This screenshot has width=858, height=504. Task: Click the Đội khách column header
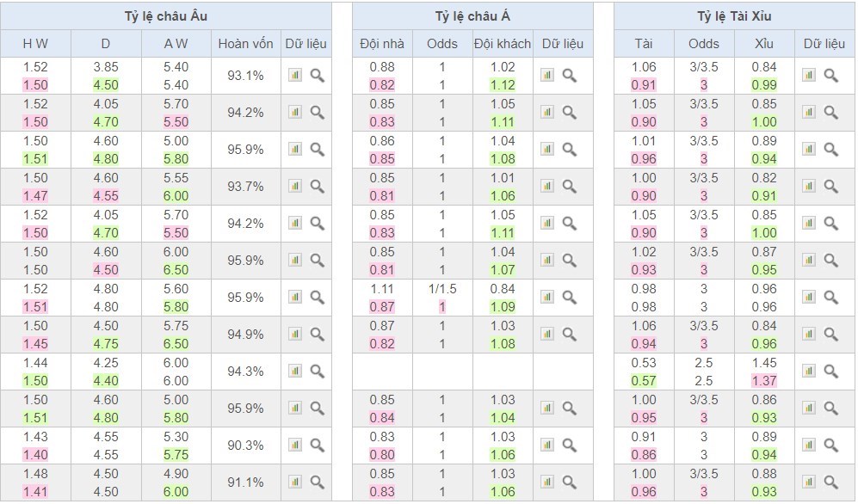click(503, 44)
